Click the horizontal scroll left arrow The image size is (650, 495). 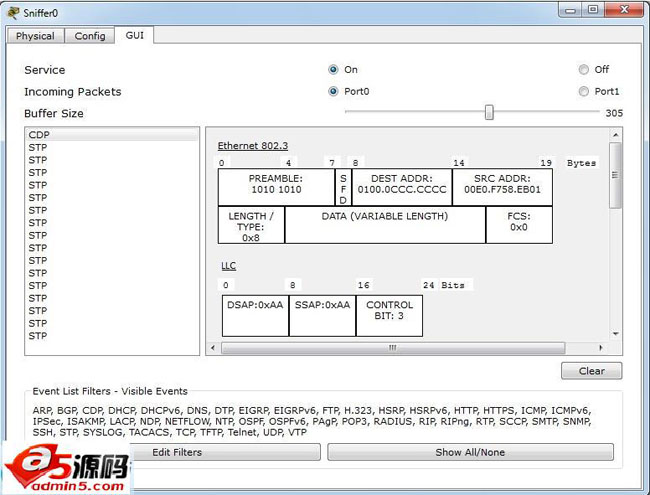pos(213,347)
